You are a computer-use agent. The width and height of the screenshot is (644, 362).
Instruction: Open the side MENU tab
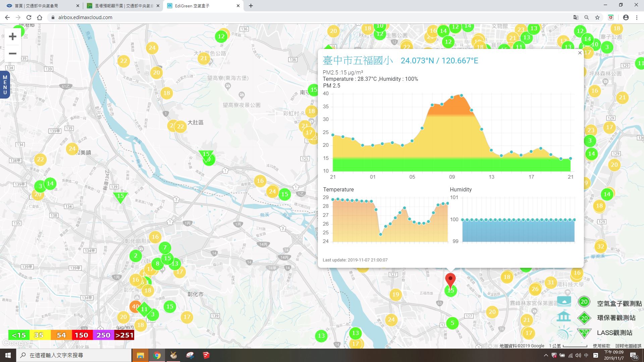[5, 85]
